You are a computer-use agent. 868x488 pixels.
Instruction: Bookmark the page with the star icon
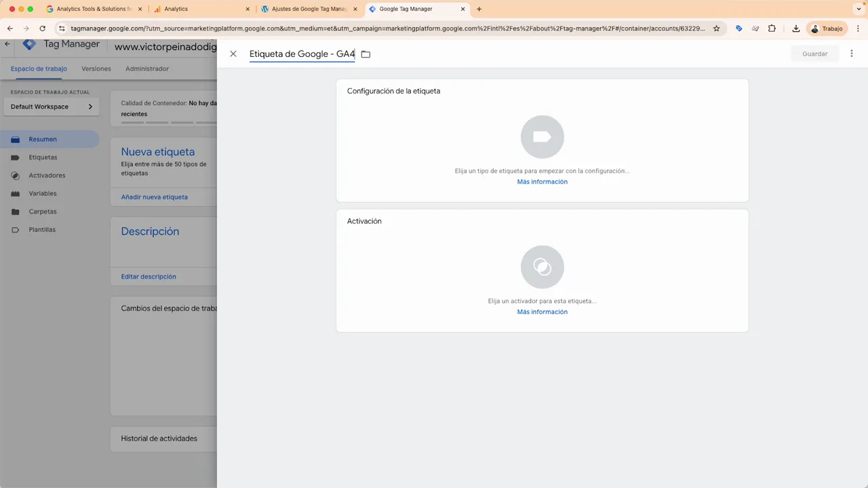(716, 28)
